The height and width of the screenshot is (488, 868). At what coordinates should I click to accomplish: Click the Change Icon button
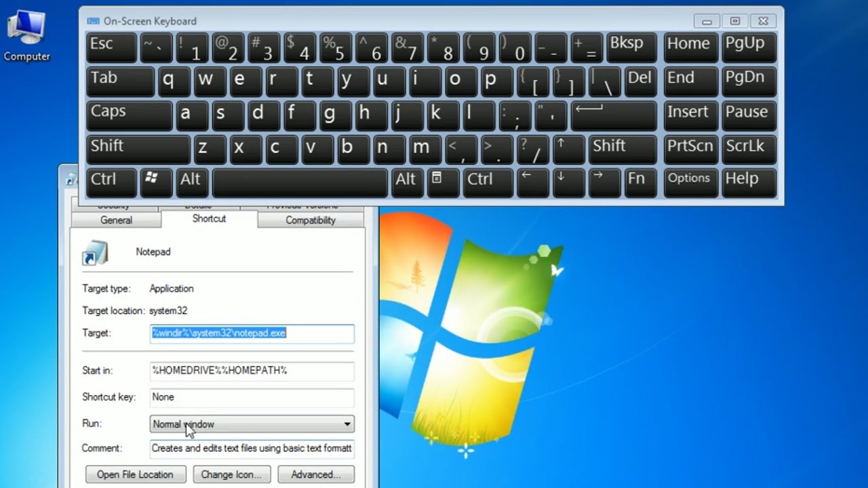[231, 474]
